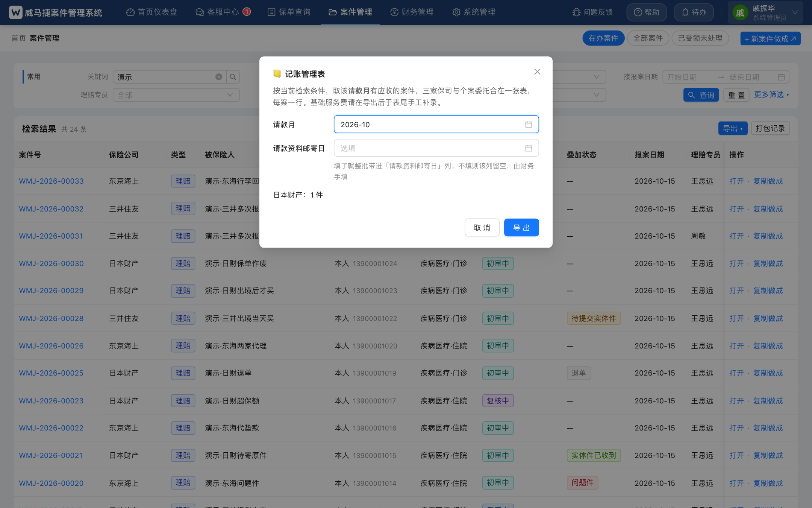The width and height of the screenshot is (812, 508).
Task: Create new case via 新案件做成
Action: coord(770,39)
